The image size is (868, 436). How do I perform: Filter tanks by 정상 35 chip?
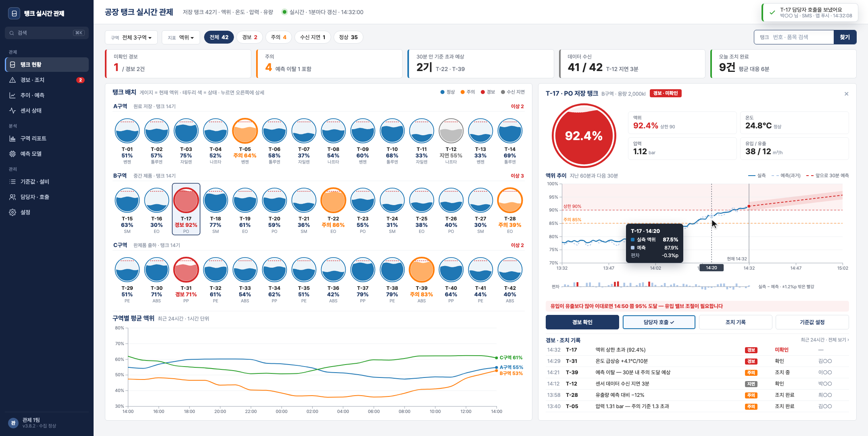[348, 37]
